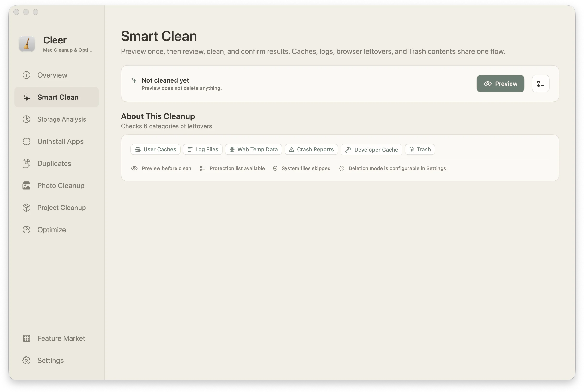Click the list icon by Protection list available
The height and width of the screenshot is (392, 584).
pos(202,168)
